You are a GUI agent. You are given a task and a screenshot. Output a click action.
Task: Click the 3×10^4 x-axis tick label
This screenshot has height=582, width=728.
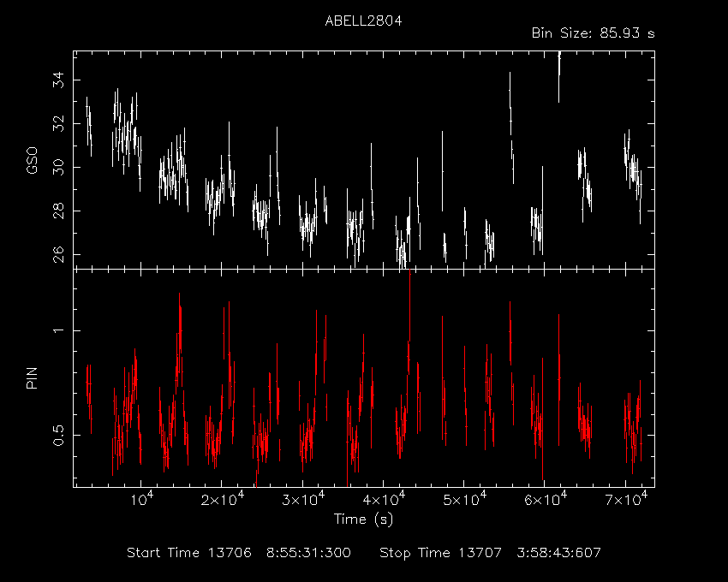point(303,499)
